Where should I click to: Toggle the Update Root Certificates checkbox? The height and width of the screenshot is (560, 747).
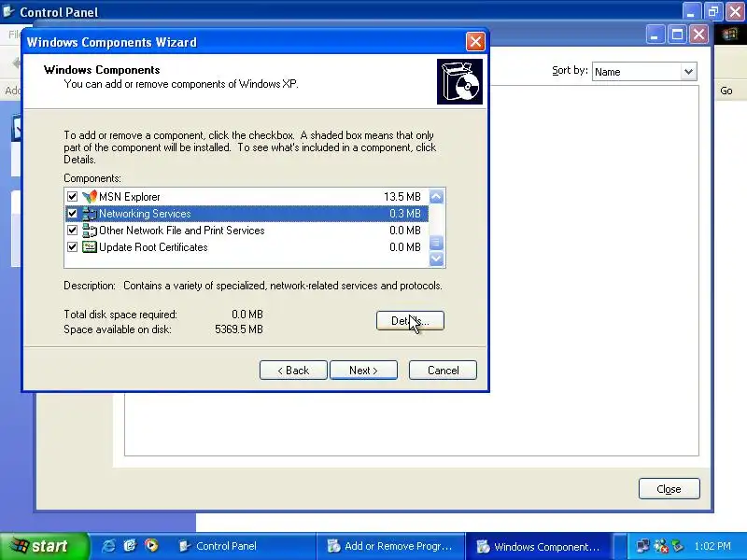(73, 247)
